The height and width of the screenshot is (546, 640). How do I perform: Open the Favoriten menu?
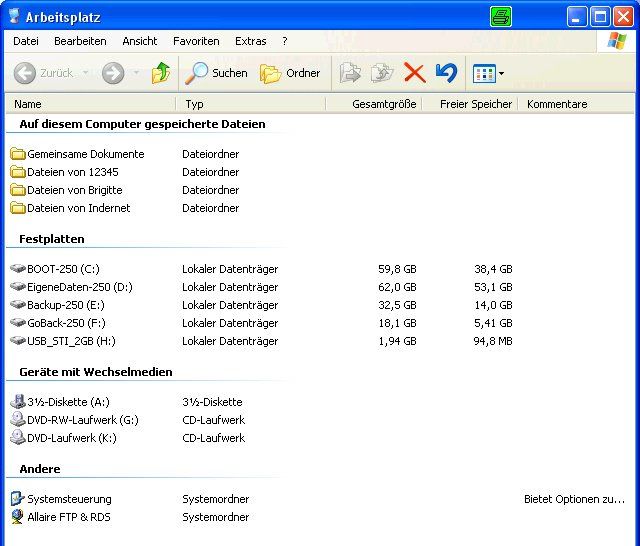click(x=196, y=41)
